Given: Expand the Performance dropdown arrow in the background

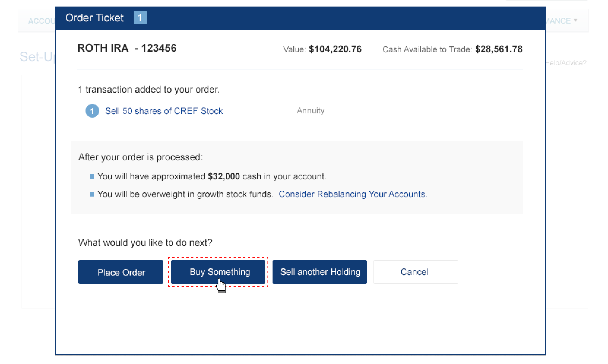Looking at the screenshot, I should [575, 20].
